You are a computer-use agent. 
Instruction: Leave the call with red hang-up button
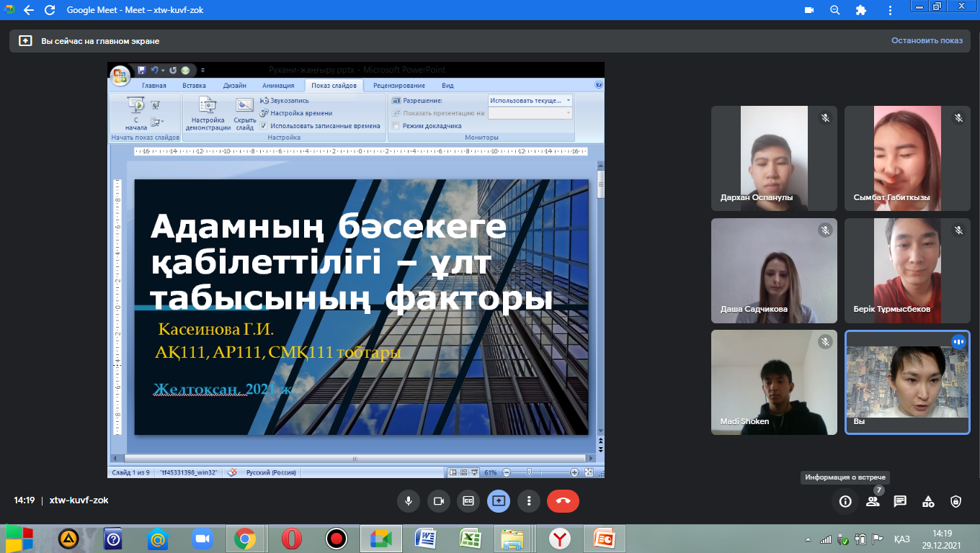point(563,501)
